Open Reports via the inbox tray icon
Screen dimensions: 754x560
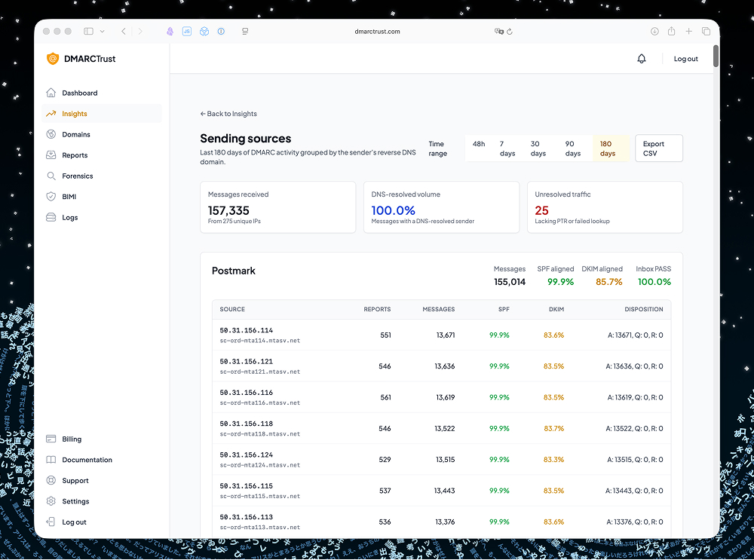click(51, 155)
